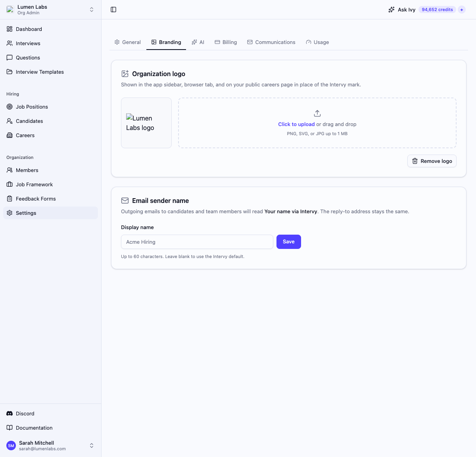
Task: Click the Job Framework briefcase icon
Action: click(10, 184)
